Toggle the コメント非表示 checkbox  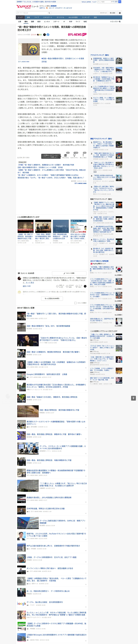point(75,303)
